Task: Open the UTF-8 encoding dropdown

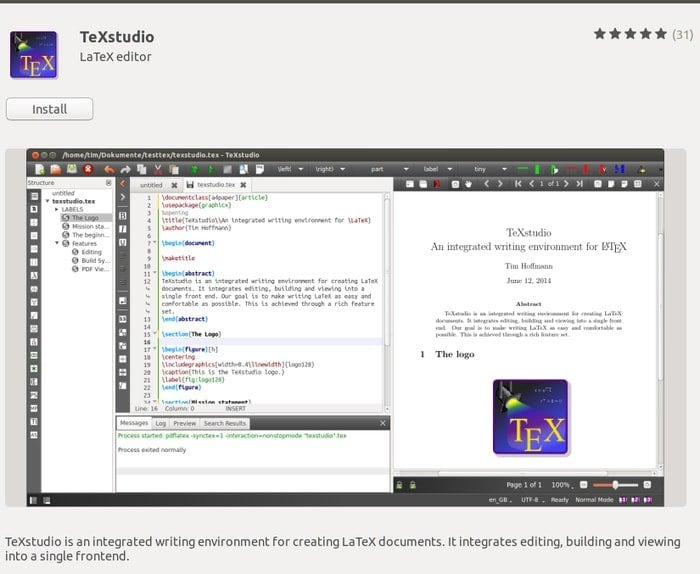Action: tap(533, 500)
